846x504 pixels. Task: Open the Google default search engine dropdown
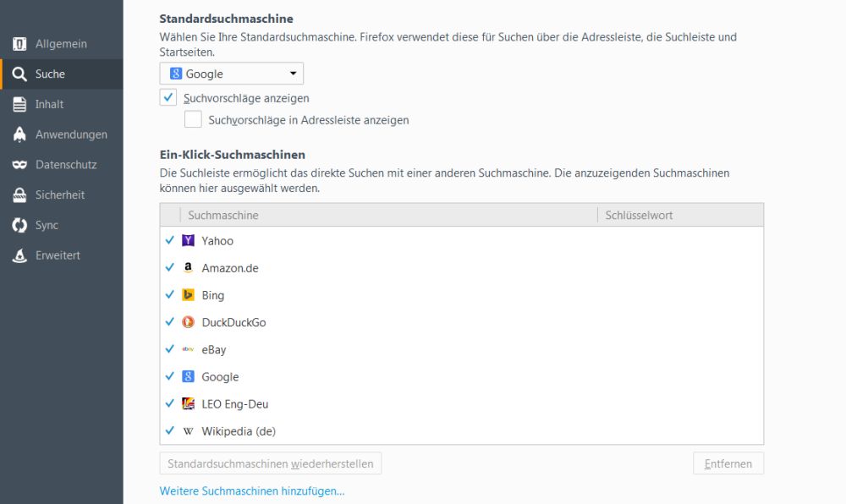pyautogui.click(x=232, y=74)
